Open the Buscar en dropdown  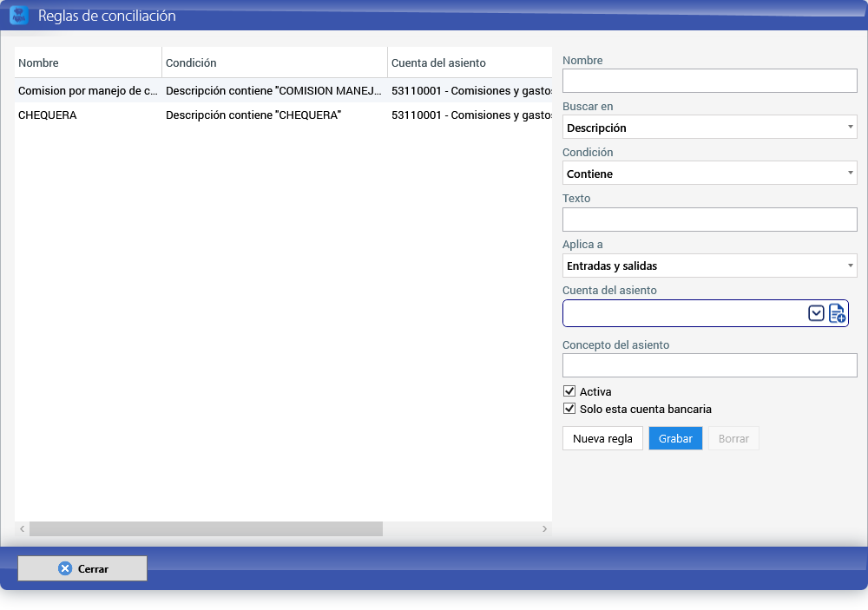tap(710, 128)
